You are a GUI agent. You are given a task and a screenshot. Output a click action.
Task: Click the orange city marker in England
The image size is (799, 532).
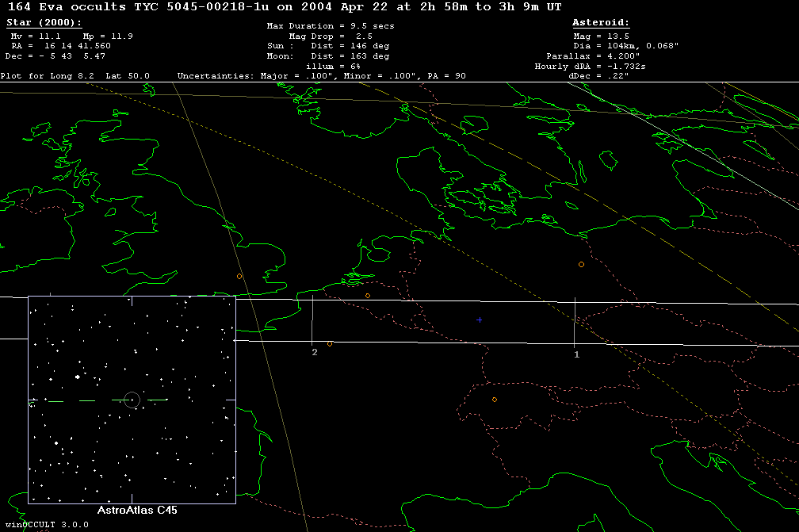pyautogui.click(x=239, y=276)
